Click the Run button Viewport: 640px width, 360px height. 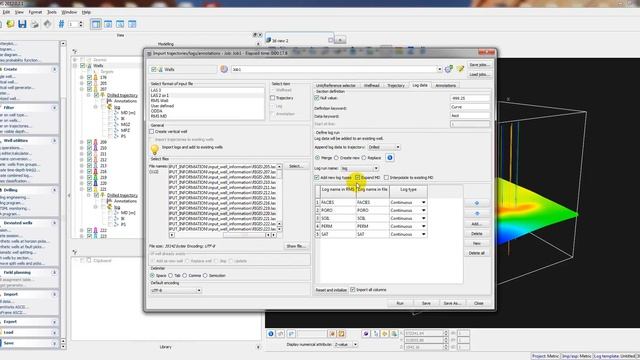tap(400, 303)
